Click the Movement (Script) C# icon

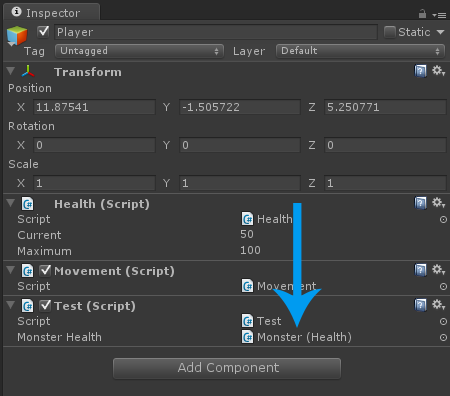point(28,271)
